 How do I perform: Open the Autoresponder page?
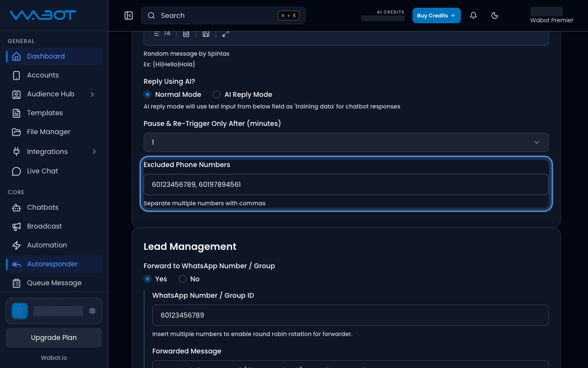tap(54, 264)
